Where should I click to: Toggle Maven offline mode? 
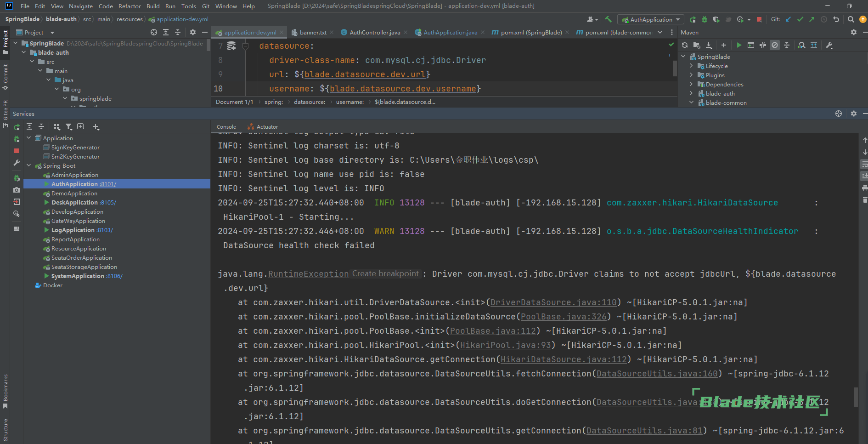(763, 45)
